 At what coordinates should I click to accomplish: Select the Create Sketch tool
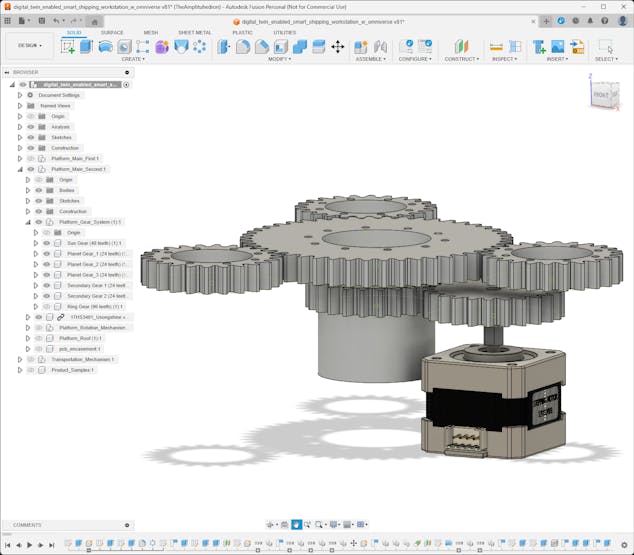(67, 46)
